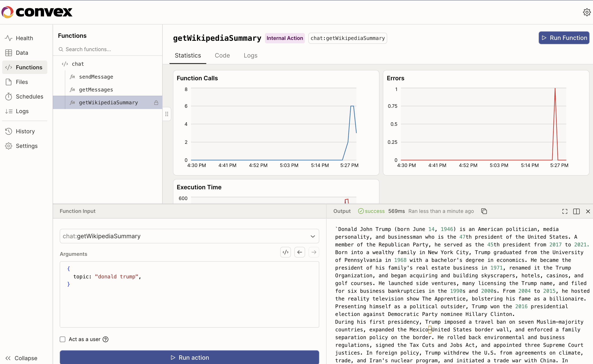Click the chat:getWikipediaSummary identifier chip
This screenshot has height=364, width=593.
347,38
